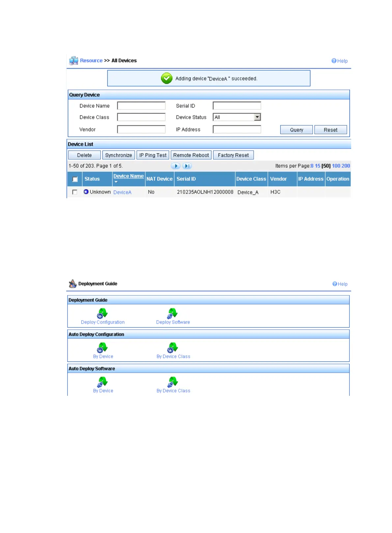Set items per page to 100
Image resolution: width=392 pixels, height=533 pixels.
(336, 166)
